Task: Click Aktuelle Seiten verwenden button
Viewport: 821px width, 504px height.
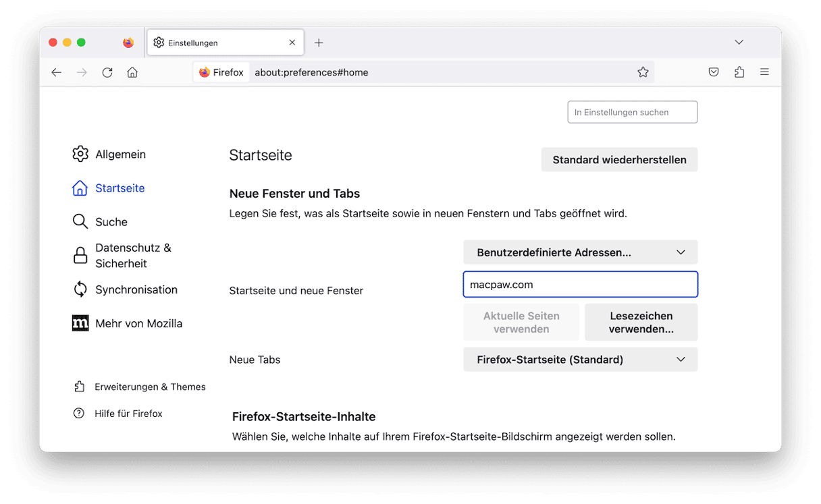Action: tap(521, 323)
